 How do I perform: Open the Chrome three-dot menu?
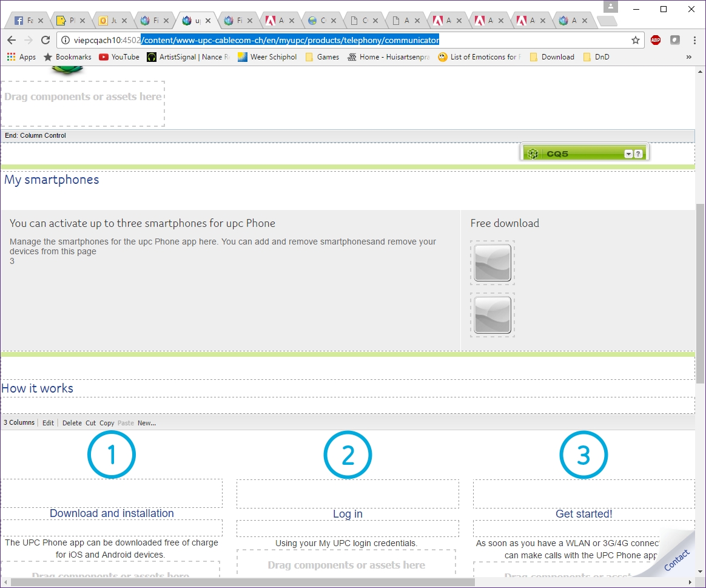[694, 40]
